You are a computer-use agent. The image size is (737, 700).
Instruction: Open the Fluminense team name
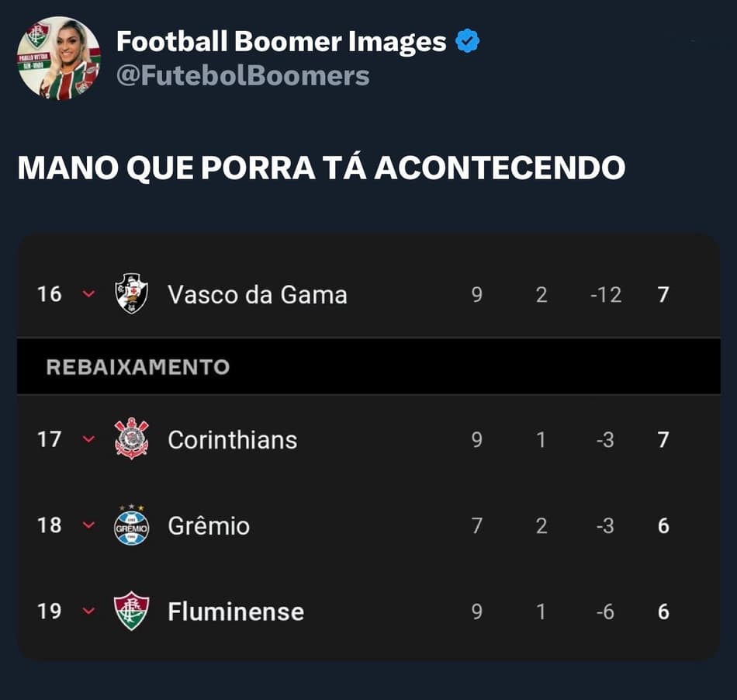pos(236,612)
